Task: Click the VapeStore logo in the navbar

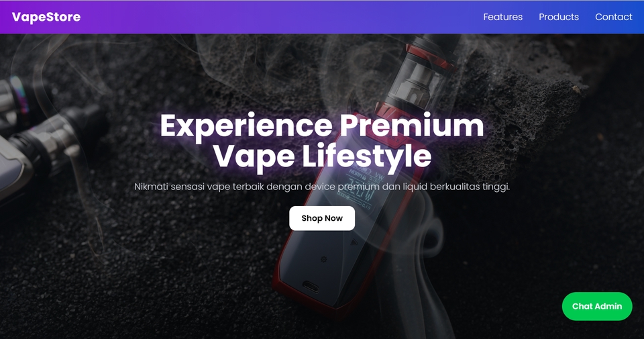Action: 46,17
